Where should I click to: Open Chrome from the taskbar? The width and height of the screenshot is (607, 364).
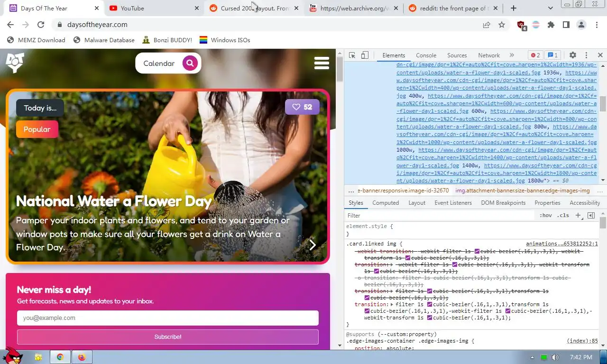pos(60,357)
